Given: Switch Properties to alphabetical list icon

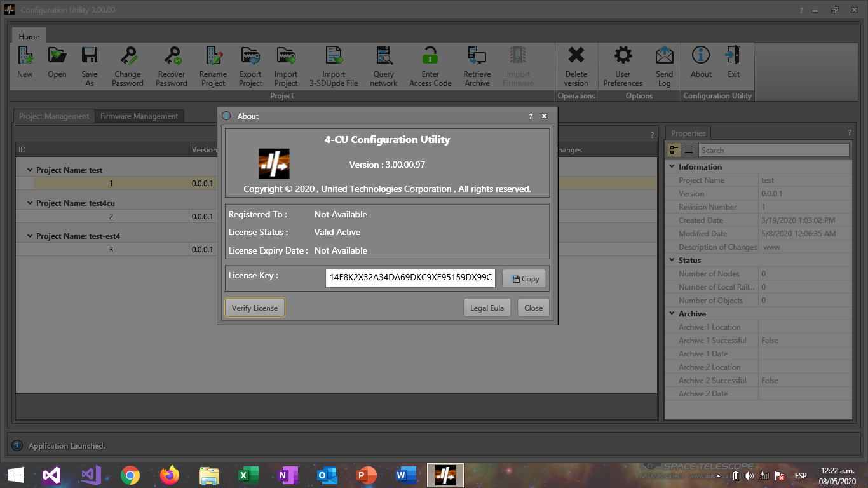Looking at the screenshot, I should tap(689, 150).
